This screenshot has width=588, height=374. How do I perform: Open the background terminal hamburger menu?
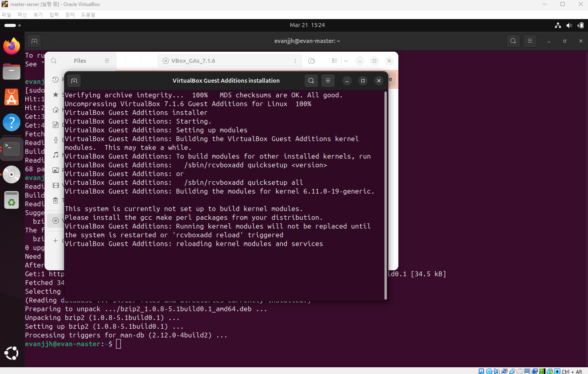pos(530,41)
